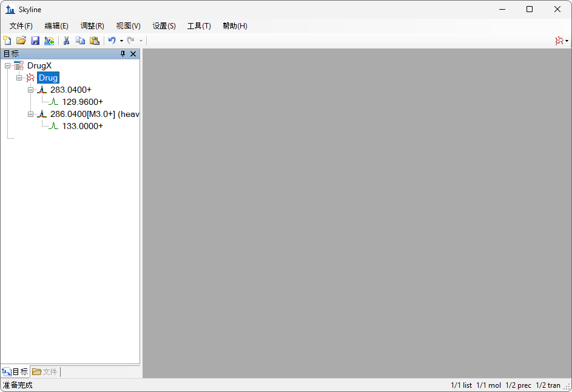This screenshot has width=572, height=392.
Task: Select the 129.9600+ transition in the tree
Action: coord(82,102)
